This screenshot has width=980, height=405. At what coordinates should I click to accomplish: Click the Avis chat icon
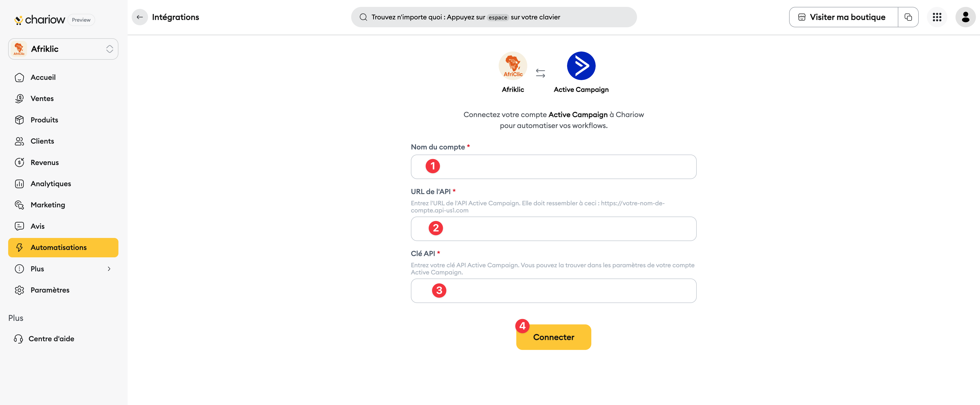tap(19, 226)
